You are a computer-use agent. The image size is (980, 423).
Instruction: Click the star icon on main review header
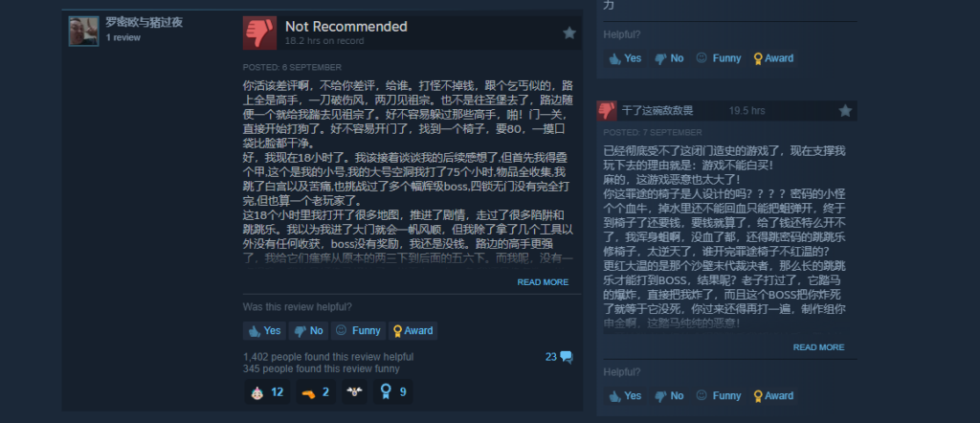(x=568, y=33)
